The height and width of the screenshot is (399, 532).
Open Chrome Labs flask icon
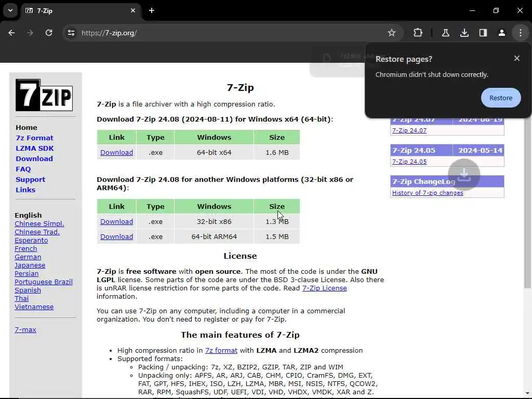[445, 33]
